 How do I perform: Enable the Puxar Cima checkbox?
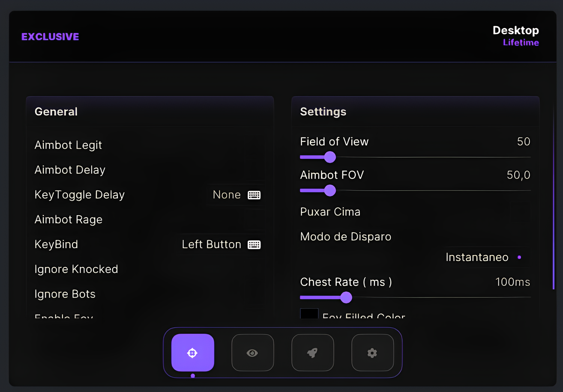pyautogui.click(x=520, y=212)
